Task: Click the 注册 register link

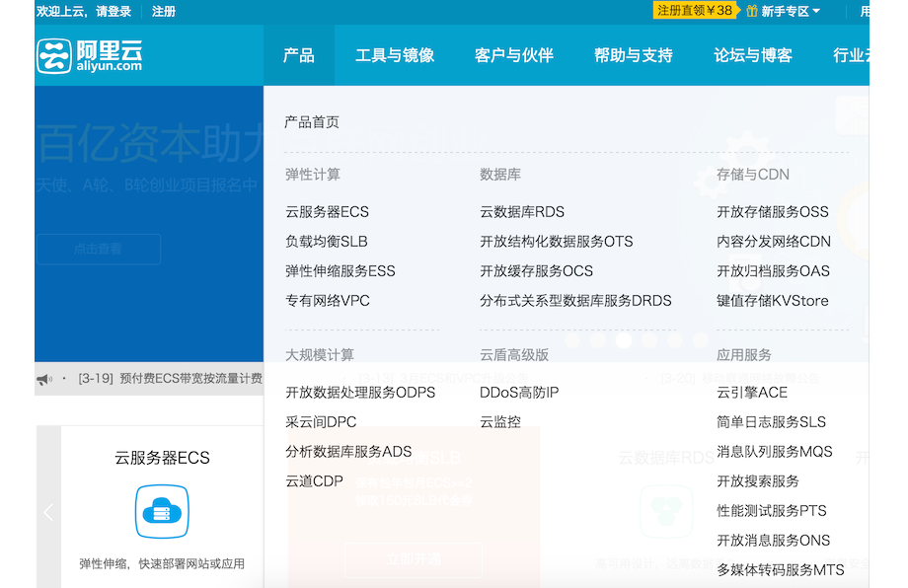Action: (x=163, y=12)
